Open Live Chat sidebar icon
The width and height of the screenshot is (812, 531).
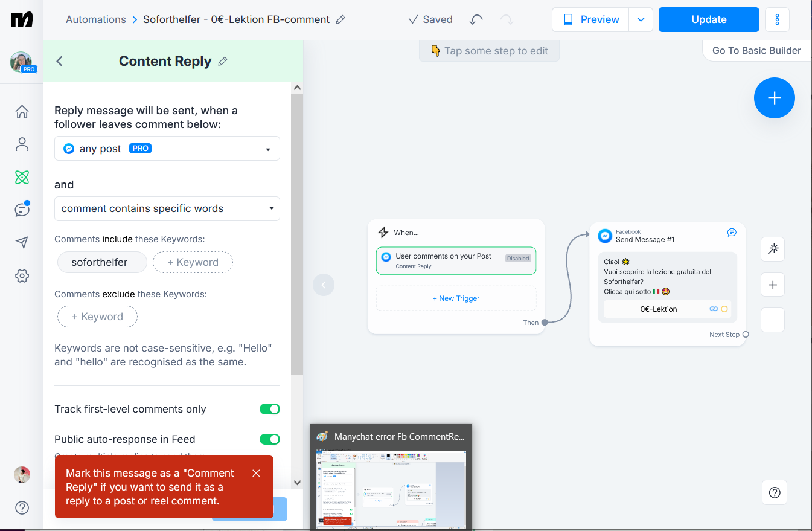coord(22,210)
